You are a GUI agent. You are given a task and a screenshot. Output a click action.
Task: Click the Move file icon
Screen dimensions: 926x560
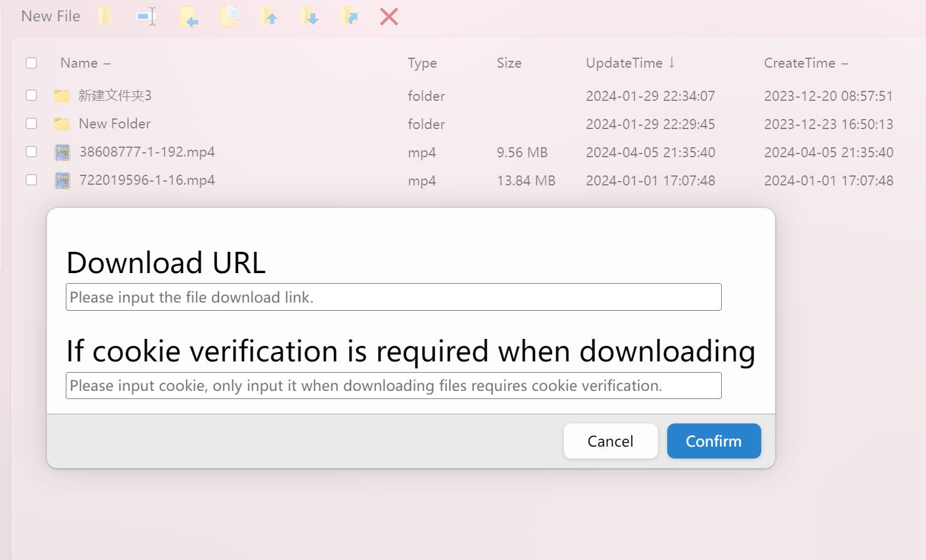coord(189,16)
